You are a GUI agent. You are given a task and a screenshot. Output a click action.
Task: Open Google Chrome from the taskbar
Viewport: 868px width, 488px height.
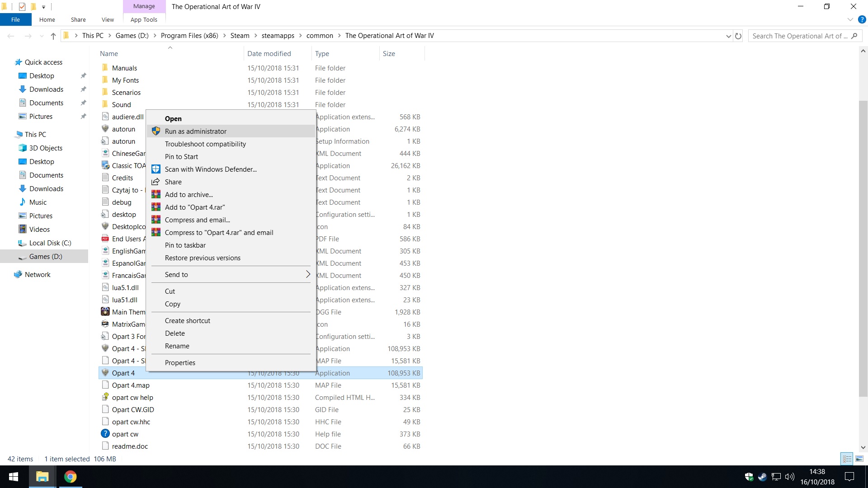tap(70, 477)
